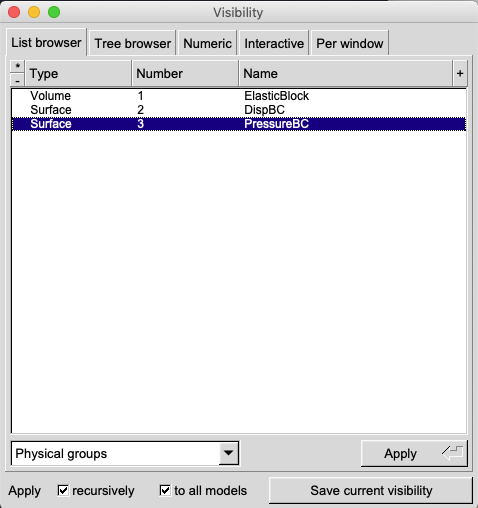Open the Physical groups dropdown arrow
The height and width of the screenshot is (508, 478).
228,453
